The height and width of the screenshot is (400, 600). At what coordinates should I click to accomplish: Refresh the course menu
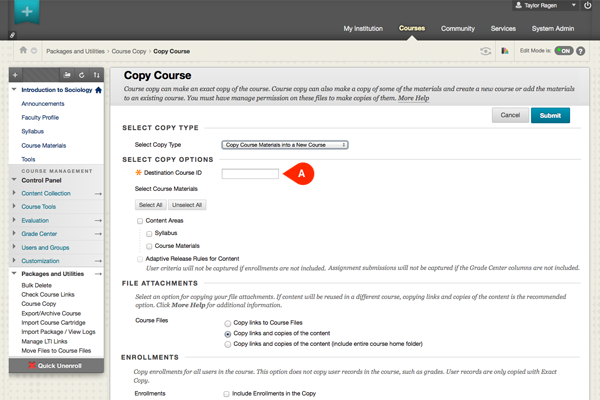(81, 75)
